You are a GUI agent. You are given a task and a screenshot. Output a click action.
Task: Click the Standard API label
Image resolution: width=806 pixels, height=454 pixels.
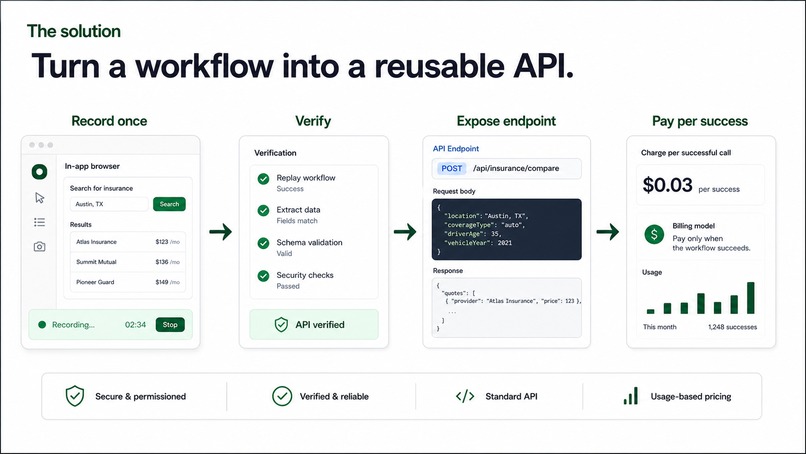pos(511,396)
